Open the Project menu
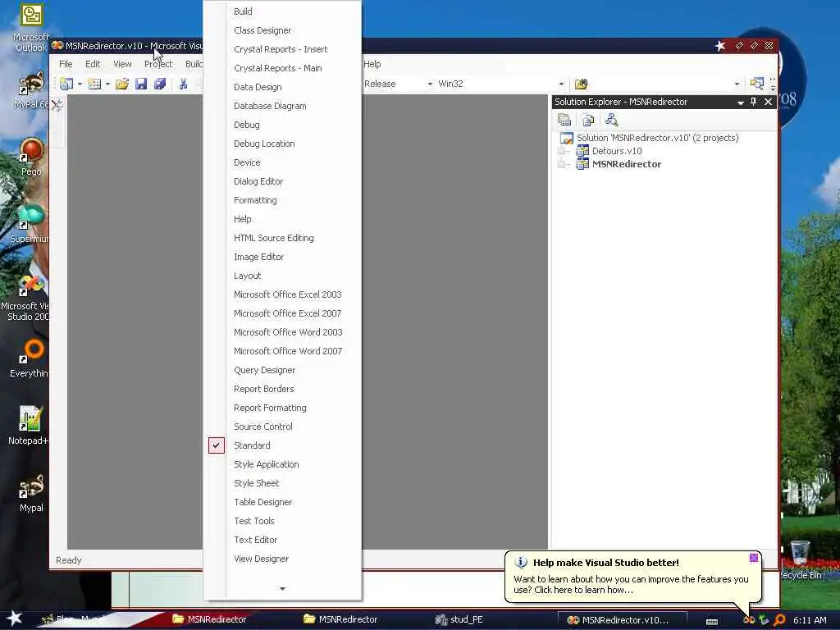840x630 pixels. tap(158, 64)
